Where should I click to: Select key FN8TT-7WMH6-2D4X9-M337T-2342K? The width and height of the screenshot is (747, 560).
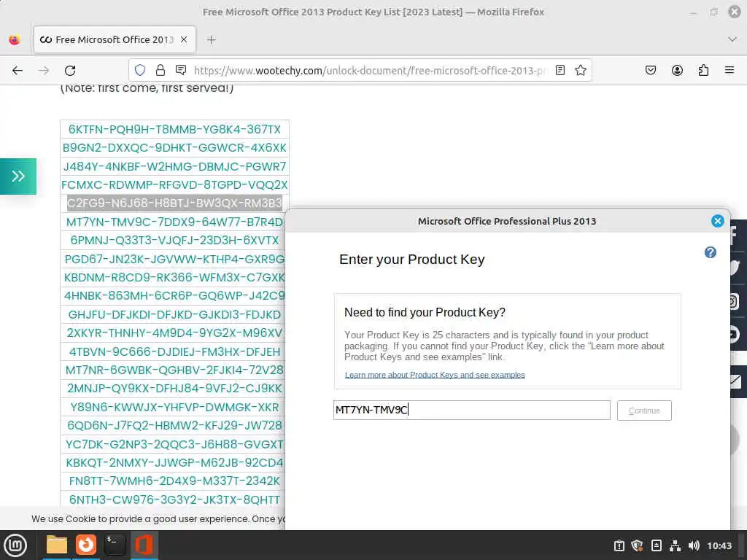[x=174, y=481]
